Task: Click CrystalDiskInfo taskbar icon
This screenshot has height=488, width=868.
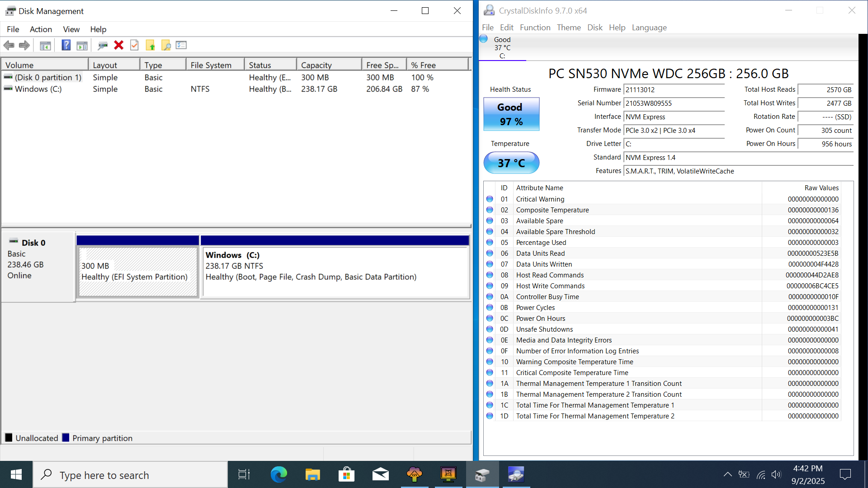Action: point(516,474)
